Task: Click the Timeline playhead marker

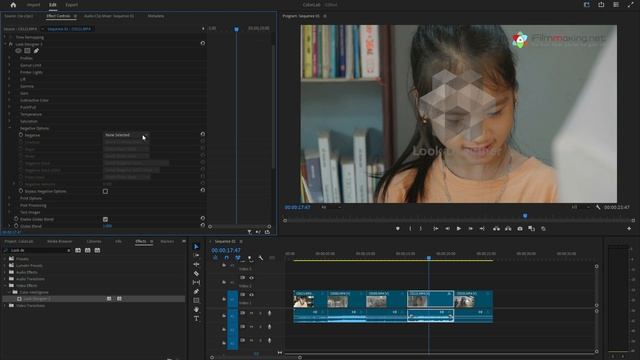Action: tap(429, 258)
